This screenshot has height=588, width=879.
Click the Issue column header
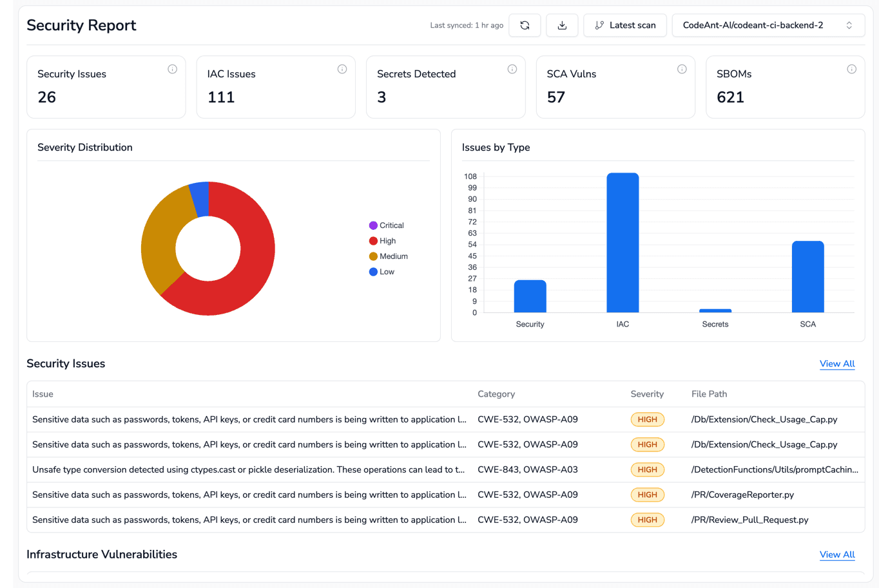tap(43, 394)
